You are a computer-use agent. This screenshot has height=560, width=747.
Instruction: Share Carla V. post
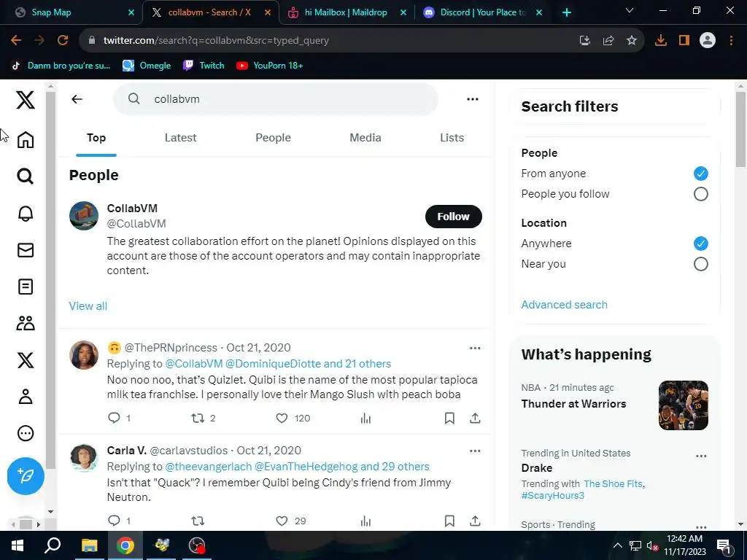(x=475, y=521)
